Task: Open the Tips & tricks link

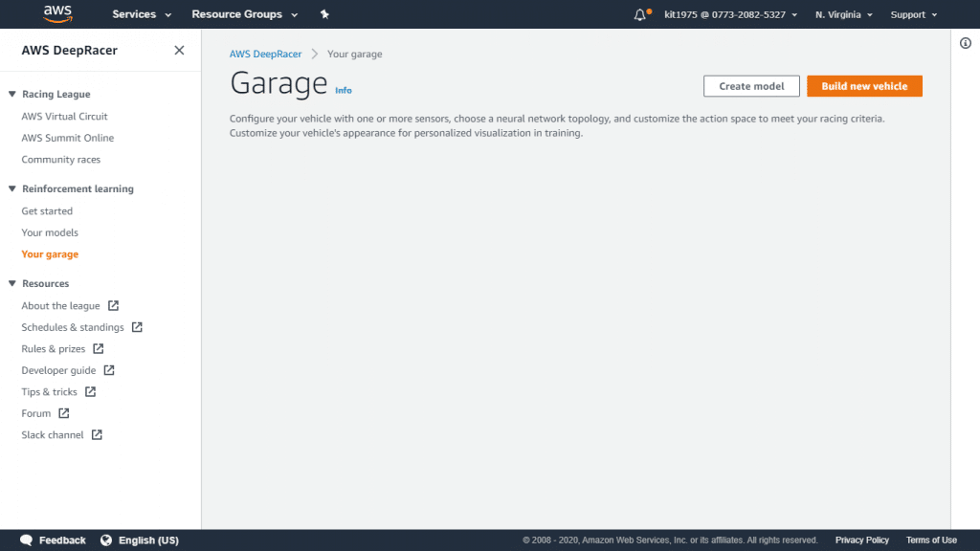Action: tap(50, 391)
